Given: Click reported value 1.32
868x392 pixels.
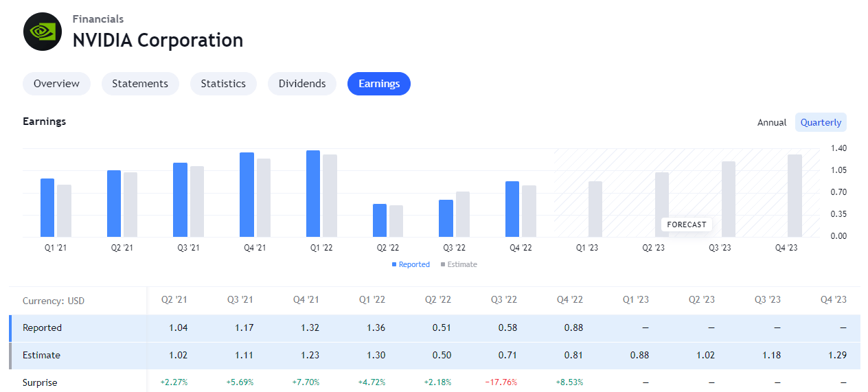Looking at the screenshot, I should pos(310,327).
